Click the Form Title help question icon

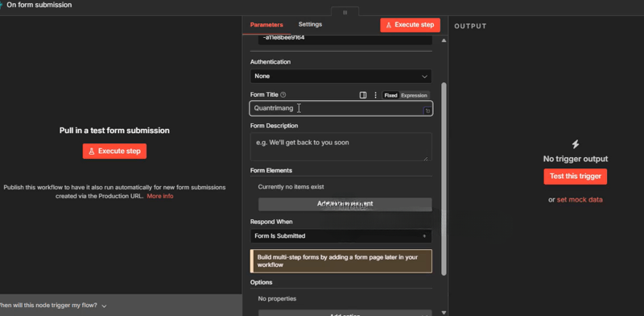(x=283, y=94)
